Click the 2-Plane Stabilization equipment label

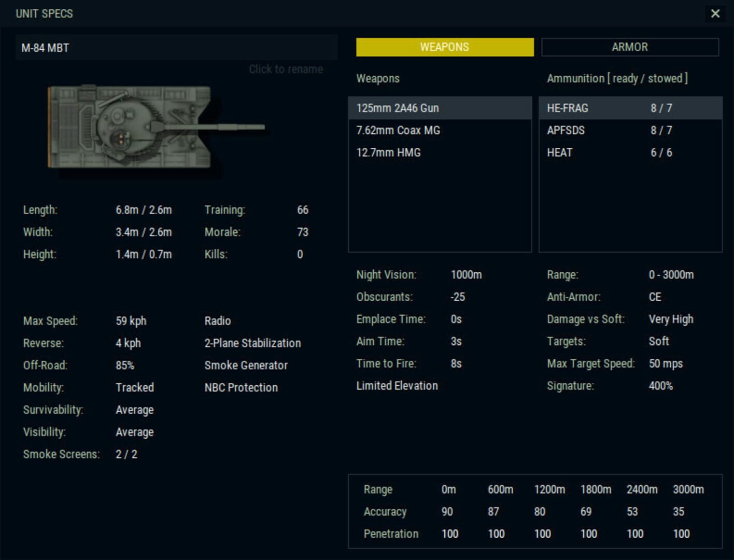coord(252,343)
